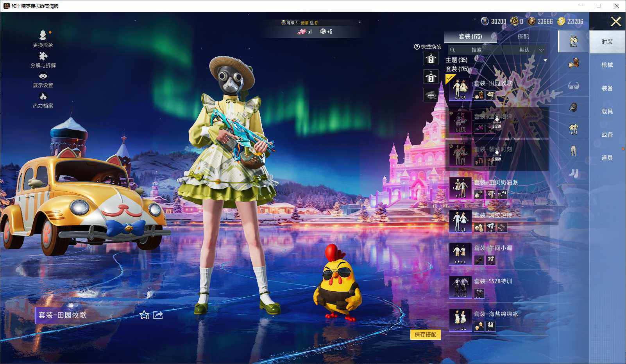Screen dimensions: 626x364
Task: Open 热力档案 flame icon
Action: [x=43, y=96]
